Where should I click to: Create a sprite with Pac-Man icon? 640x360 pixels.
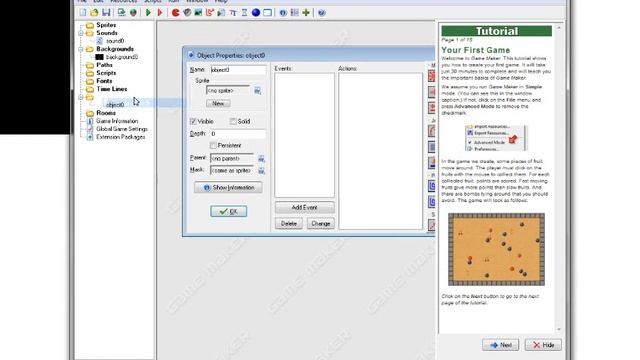pos(176,13)
